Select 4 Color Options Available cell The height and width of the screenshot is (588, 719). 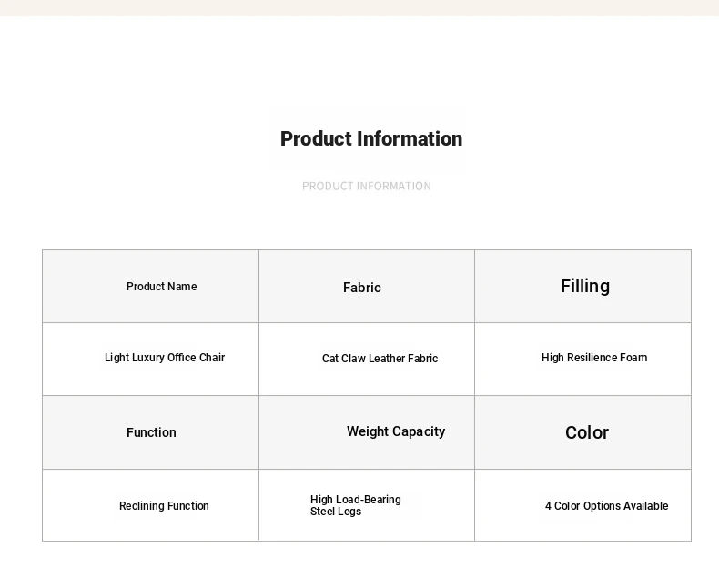click(x=582, y=505)
